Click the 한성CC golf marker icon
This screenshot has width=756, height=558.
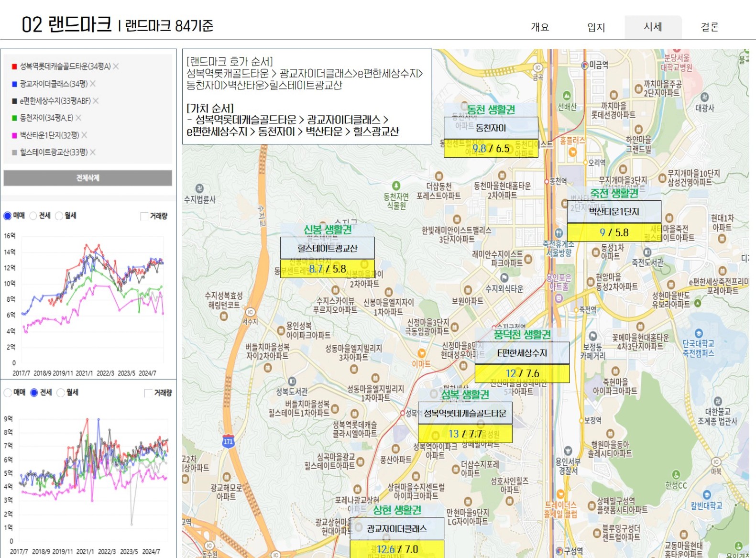coord(676,474)
